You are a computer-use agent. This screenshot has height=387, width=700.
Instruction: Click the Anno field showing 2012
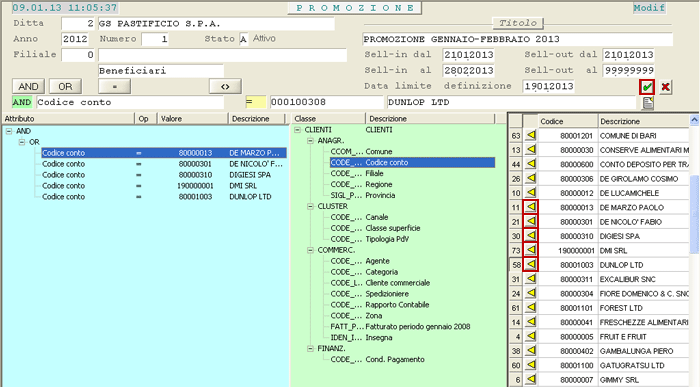click(75, 39)
